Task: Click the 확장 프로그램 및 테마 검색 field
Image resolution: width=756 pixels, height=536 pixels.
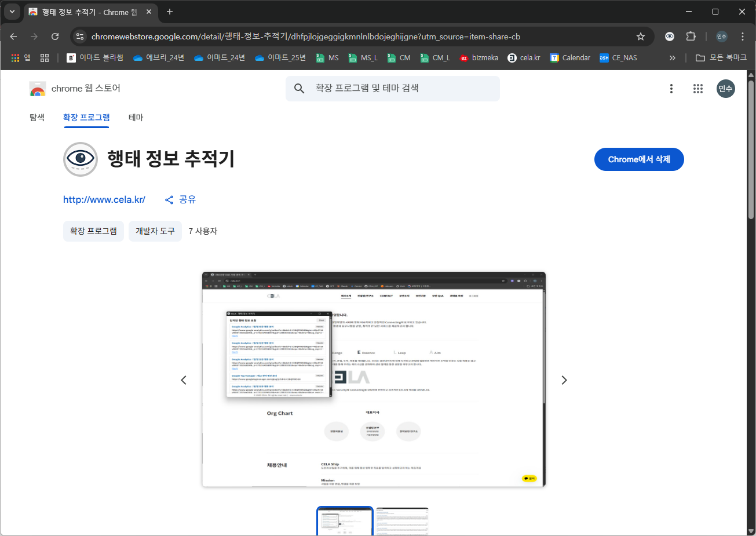Action: 392,89
